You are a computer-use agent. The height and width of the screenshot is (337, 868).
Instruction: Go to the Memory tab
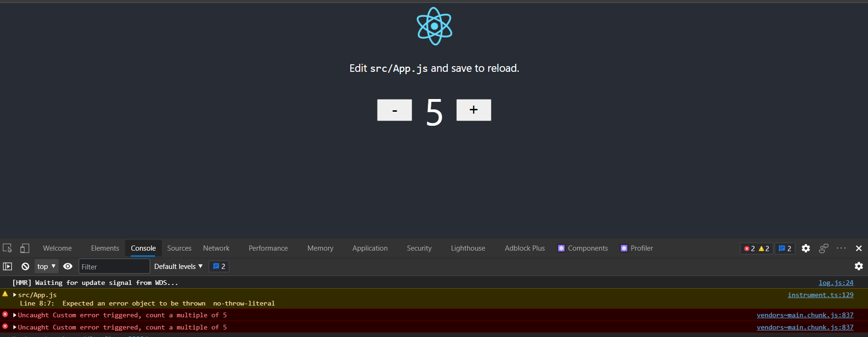click(320, 248)
